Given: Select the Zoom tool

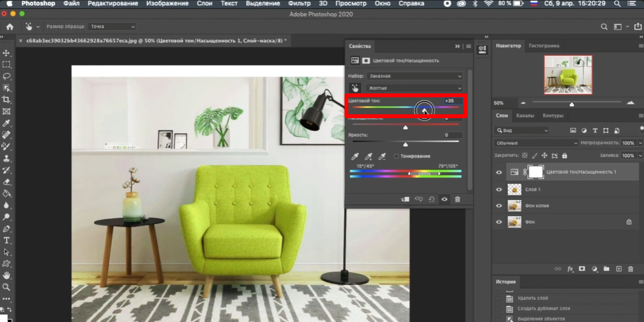Looking at the screenshot, I should [x=6, y=287].
